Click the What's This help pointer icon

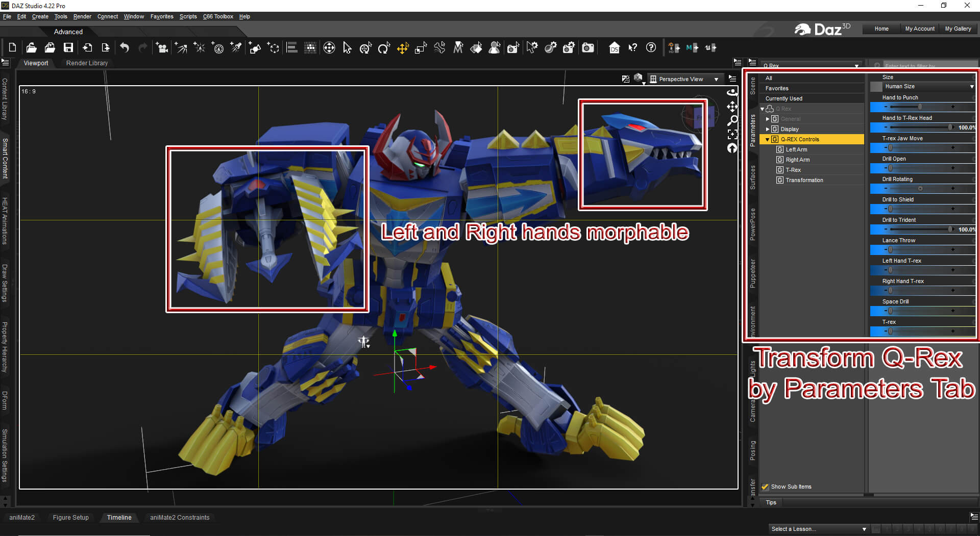tap(633, 48)
